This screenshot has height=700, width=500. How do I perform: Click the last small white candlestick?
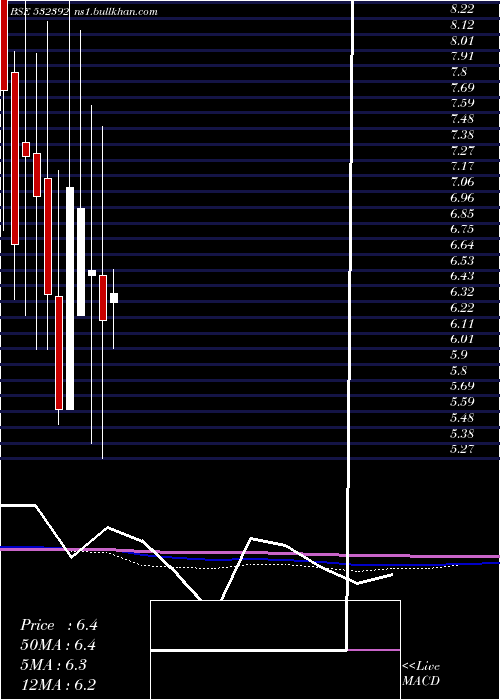pyautogui.click(x=114, y=298)
